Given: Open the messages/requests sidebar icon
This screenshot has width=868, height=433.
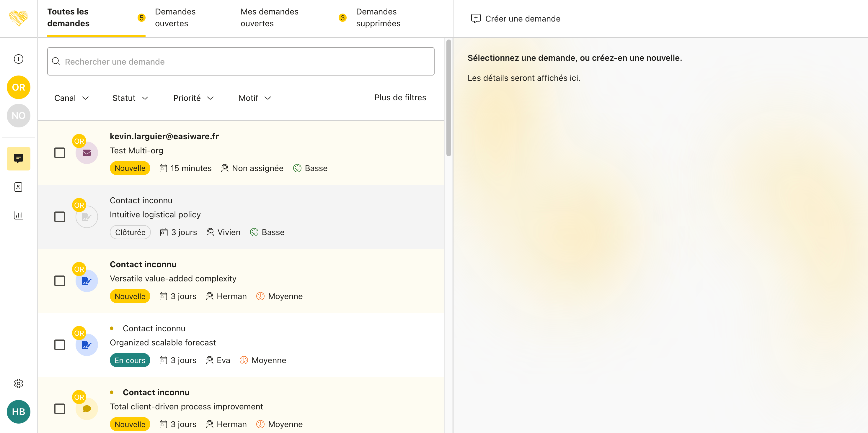Looking at the screenshot, I should pyautogui.click(x=19, y=158).
